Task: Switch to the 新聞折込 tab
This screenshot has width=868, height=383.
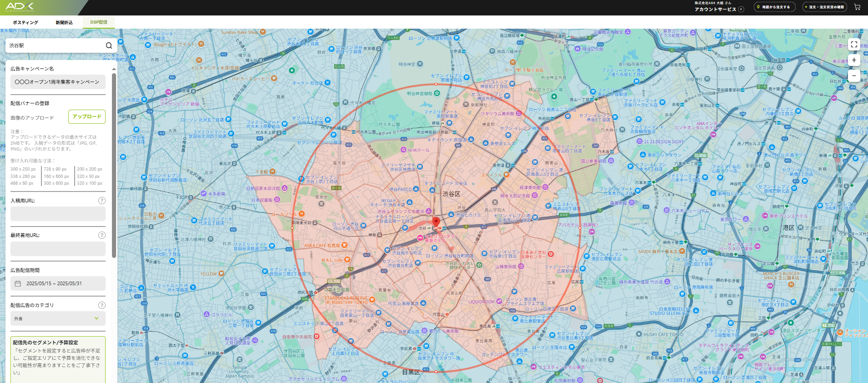Action: click(64, 22)
